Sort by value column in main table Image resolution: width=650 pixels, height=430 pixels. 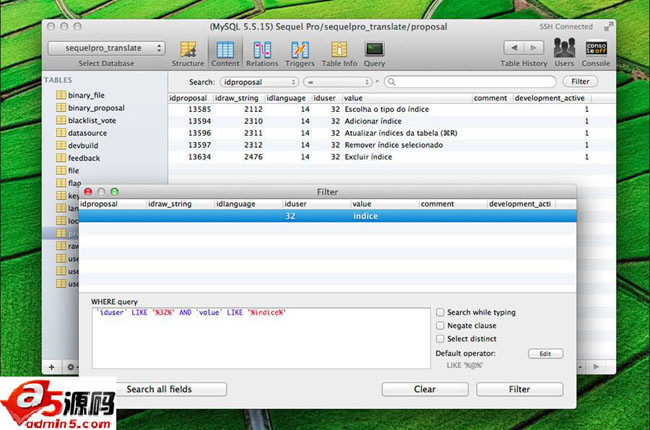point(406,98)
